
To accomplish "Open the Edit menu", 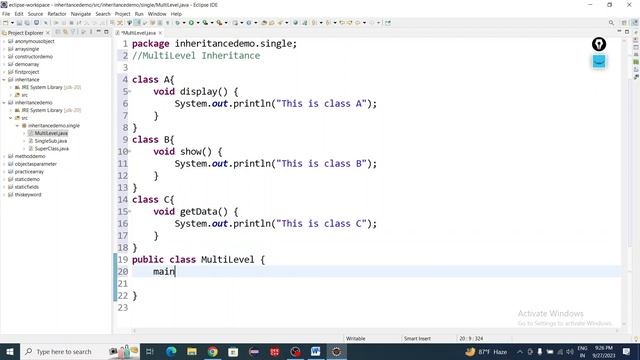I will click(19, 14).
